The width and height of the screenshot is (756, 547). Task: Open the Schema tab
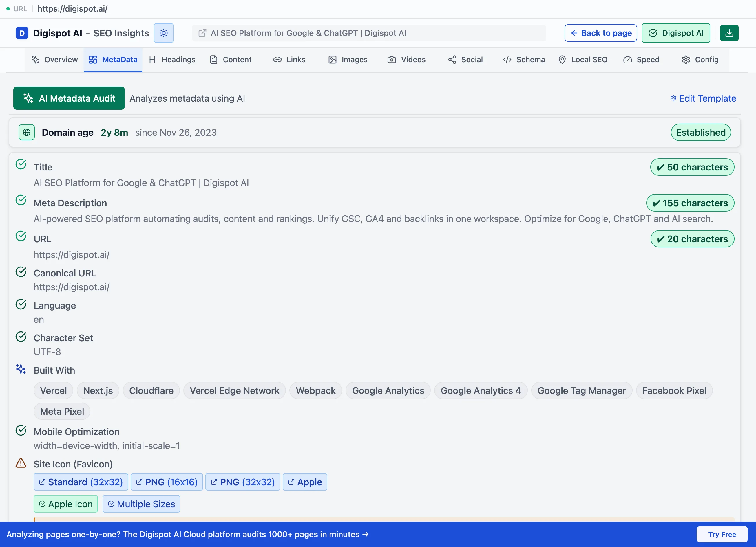point(524,60)
